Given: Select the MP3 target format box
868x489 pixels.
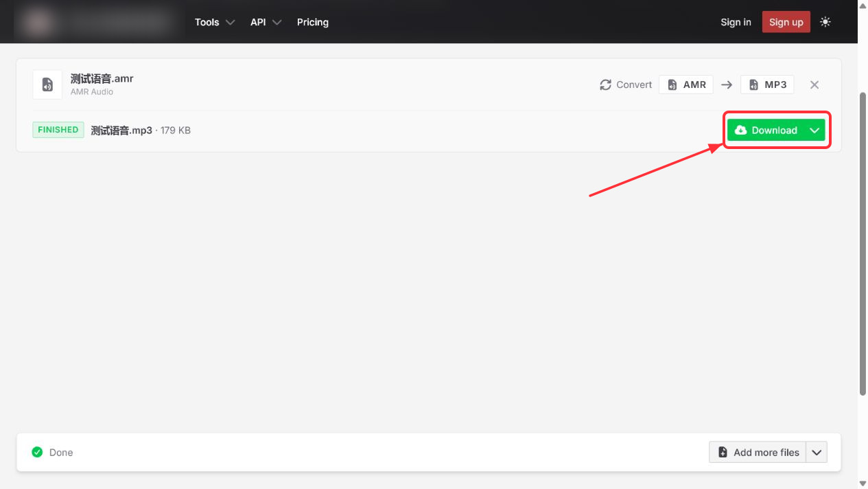Looking at the screenshot, I should tap(767, 84).
